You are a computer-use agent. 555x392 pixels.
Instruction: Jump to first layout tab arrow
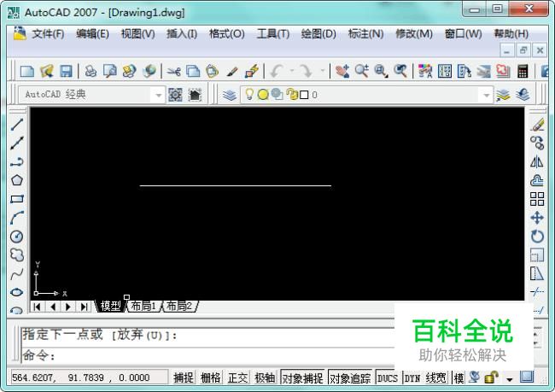[37, 307]
